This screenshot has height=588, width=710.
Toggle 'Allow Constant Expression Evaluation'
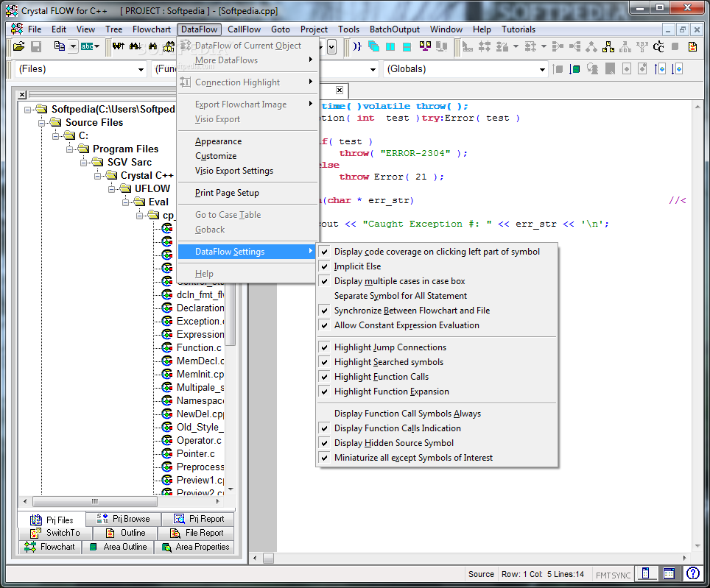(x=437, y=325)
